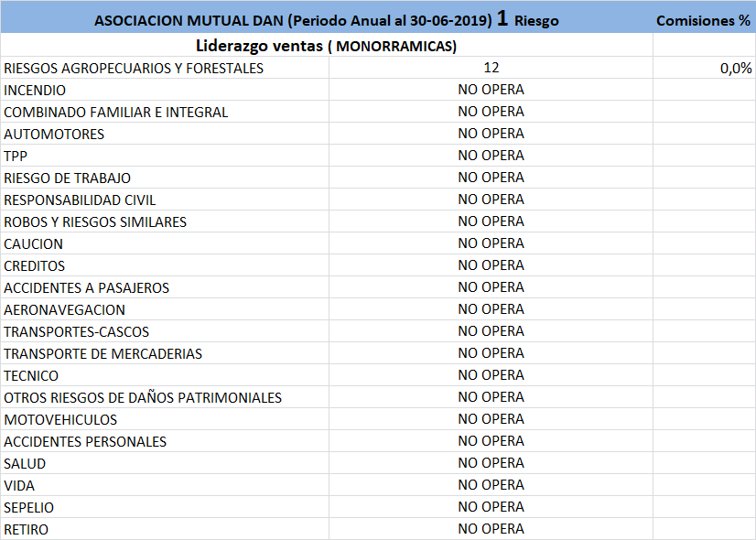Click the ACCIDENTES PERSONALES label
Viewport: 756px width, 540px height.
85,442
